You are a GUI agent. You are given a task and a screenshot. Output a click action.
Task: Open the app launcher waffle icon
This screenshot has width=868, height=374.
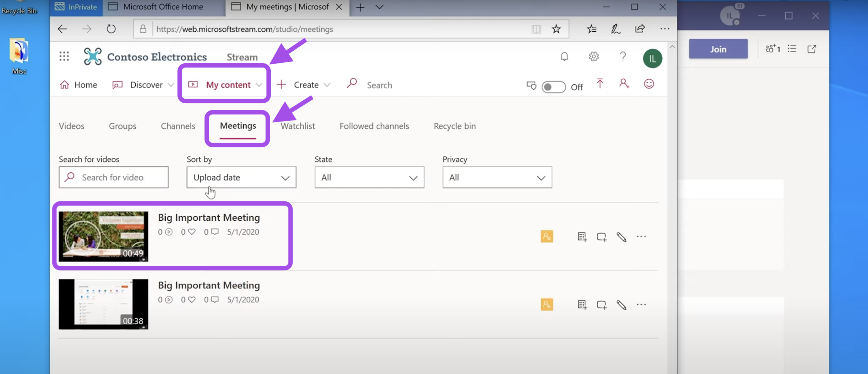[64, 56]
